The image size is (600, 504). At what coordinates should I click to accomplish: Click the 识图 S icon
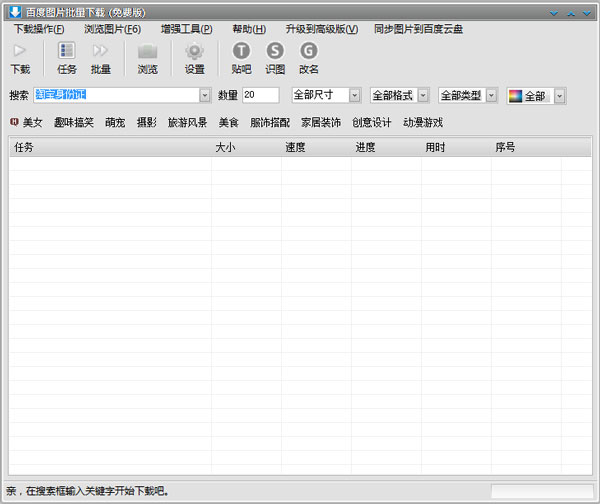275,51
